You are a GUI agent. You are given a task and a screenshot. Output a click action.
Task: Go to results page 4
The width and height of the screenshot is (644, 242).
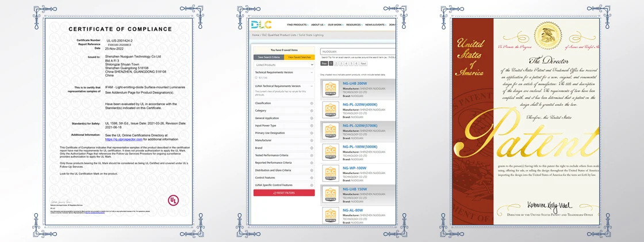(346, 64)
